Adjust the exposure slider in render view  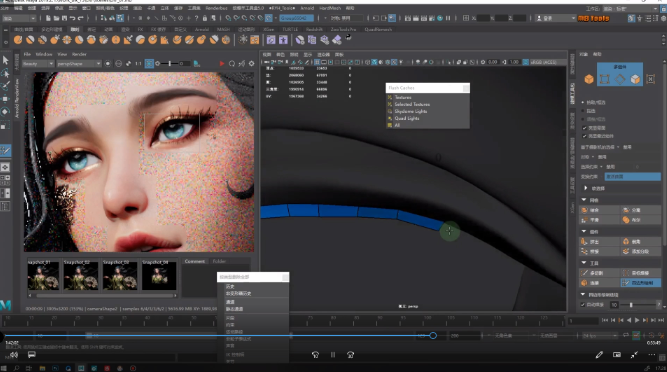tap(170, 64)
